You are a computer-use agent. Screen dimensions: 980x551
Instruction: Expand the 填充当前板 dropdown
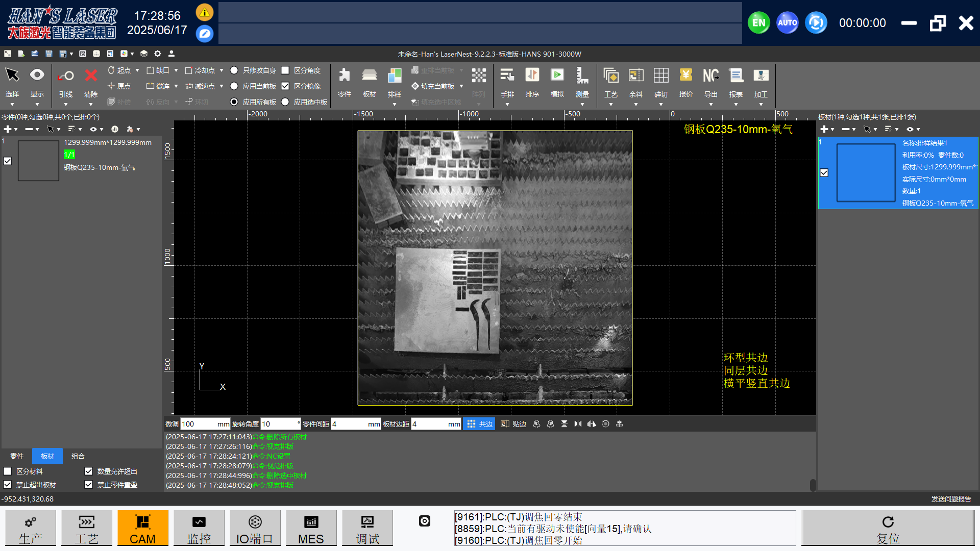(461, 86)
